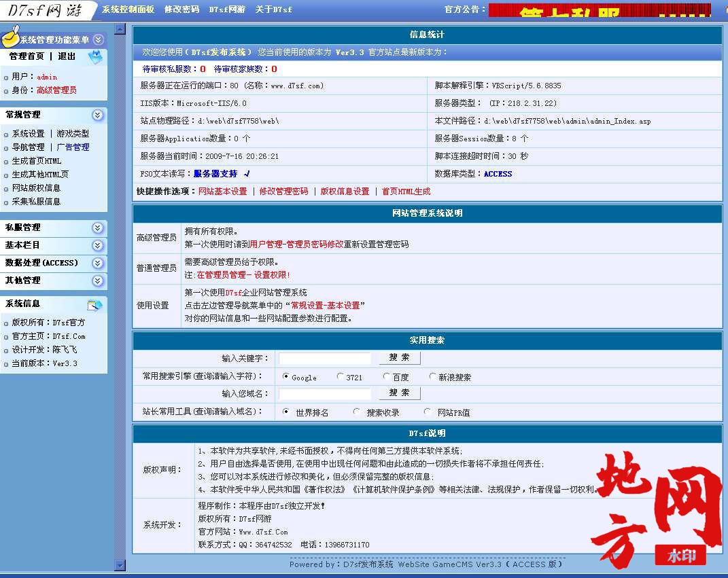Image resolution: width=728 pixels, height=578 pixels.
Task: Click quick option 网站基本设置
Action: coord(223,192)
